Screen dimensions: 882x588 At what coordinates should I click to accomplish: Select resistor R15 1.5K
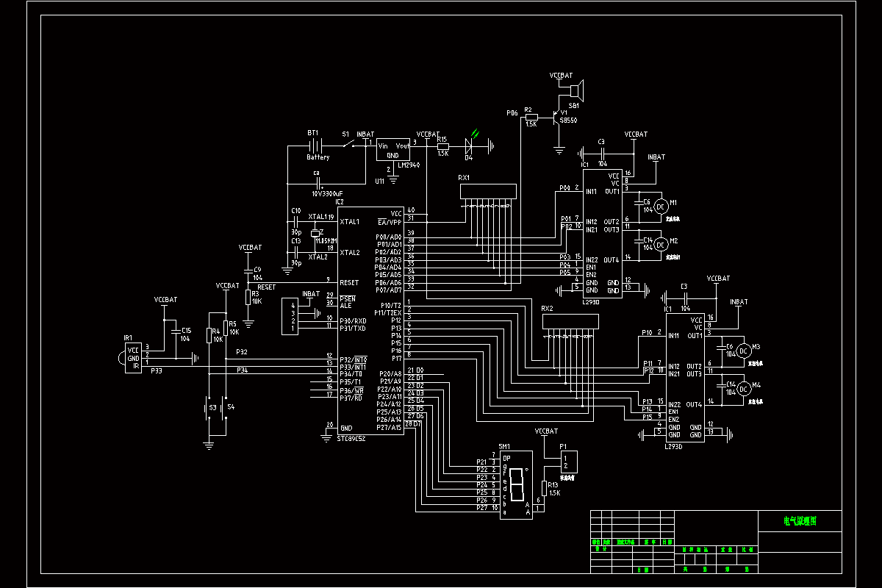pyautogui.click(x=442, y=146)
